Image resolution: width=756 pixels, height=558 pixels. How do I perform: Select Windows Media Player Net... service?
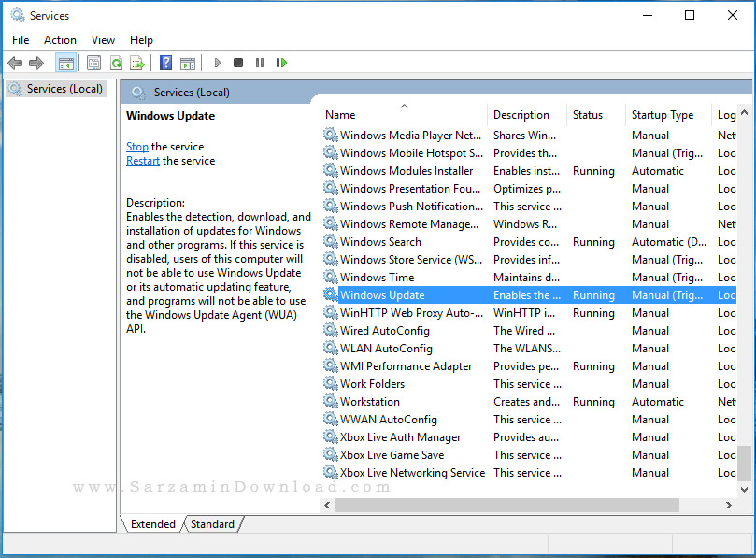410,136
